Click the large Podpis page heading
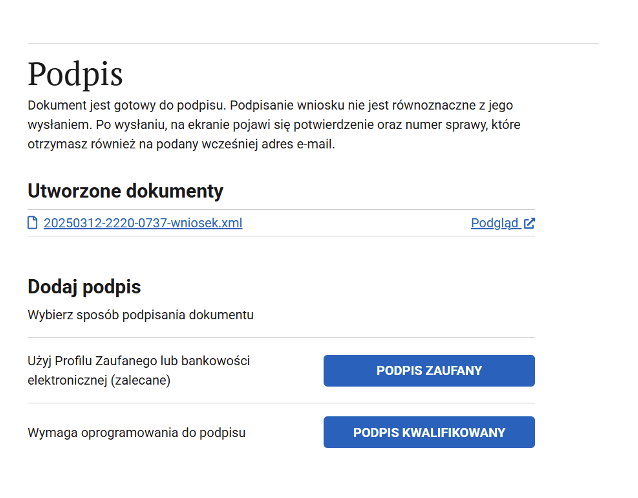 [75, 75]
